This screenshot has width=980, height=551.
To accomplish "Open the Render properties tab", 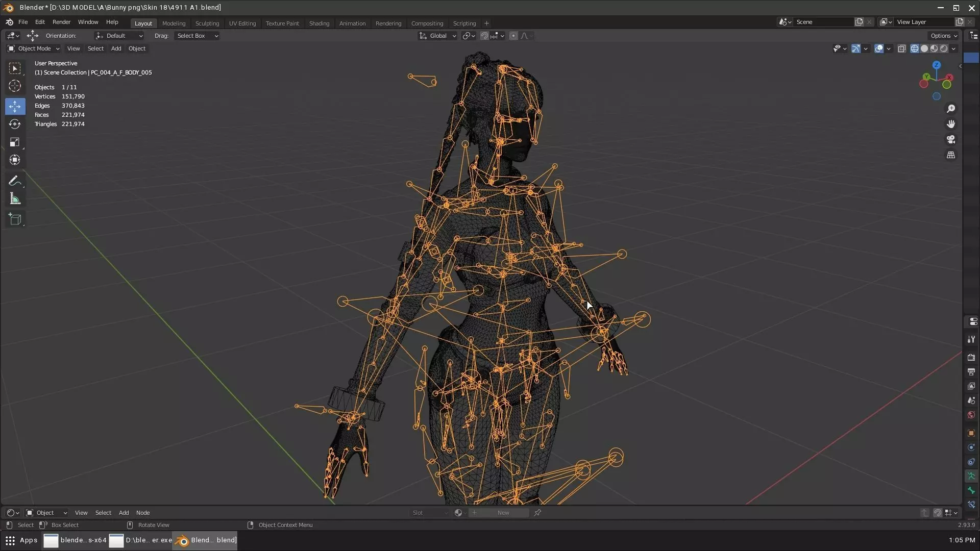I will (x=971, y=357).
